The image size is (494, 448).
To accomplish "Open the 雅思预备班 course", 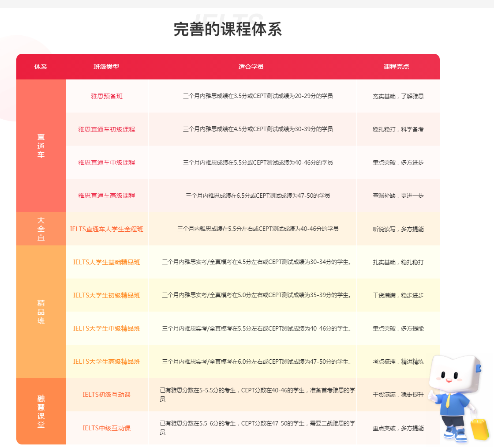I will coord(107,96).
